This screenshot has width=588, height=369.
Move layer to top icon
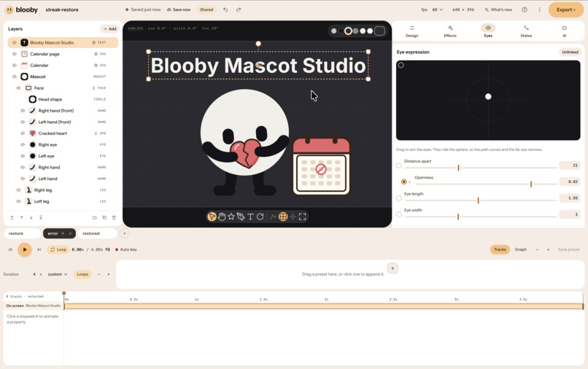12,217
